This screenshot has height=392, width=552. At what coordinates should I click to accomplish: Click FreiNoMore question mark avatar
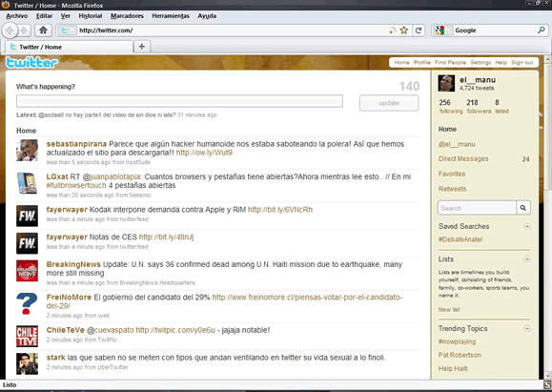(x=27, y=303)
